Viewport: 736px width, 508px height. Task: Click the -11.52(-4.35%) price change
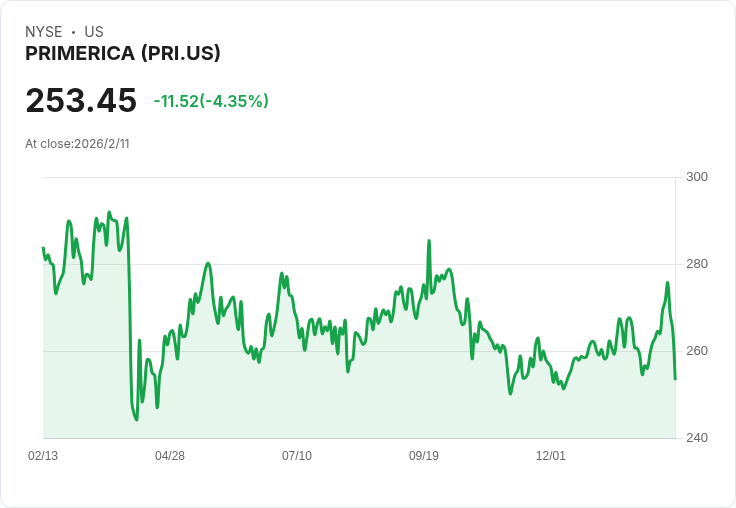[x=211, y=101]
